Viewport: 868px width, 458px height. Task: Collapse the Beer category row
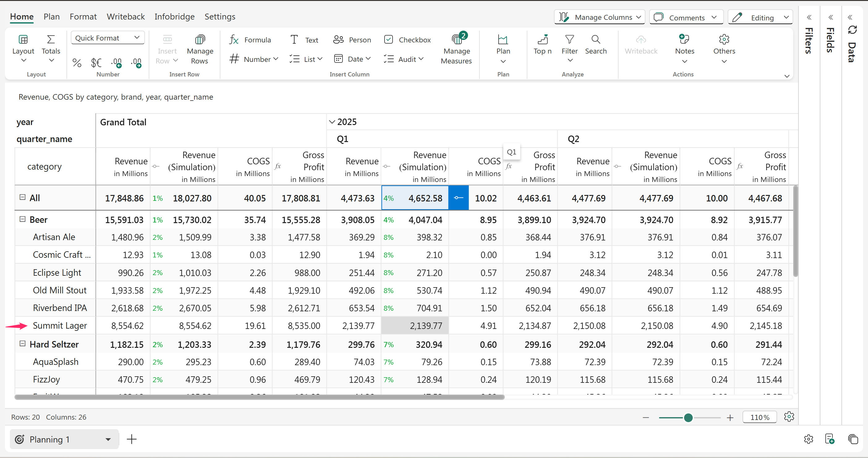click(x=23, y=219)
